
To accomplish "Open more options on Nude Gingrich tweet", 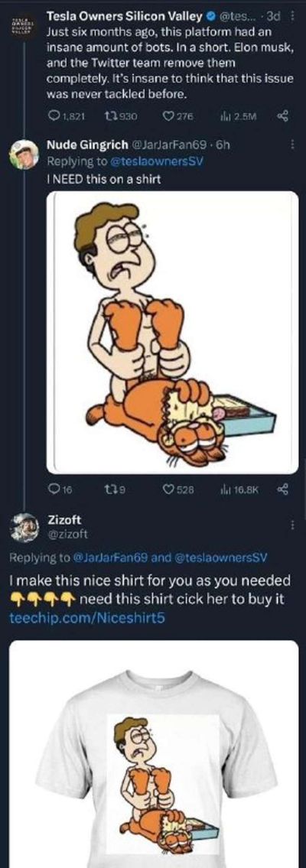I will [x=293, y=145].
